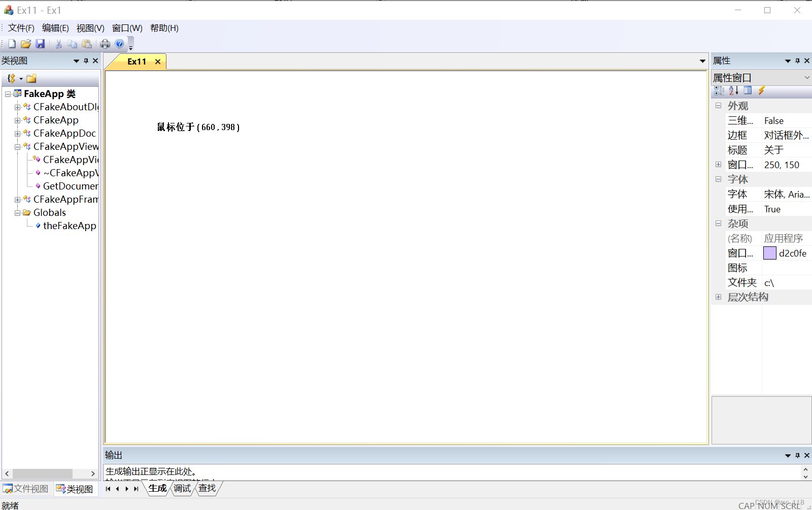Select the 生成 output tab
The height and width of the screenshot is (510, 812).
(x=157, y=488)
